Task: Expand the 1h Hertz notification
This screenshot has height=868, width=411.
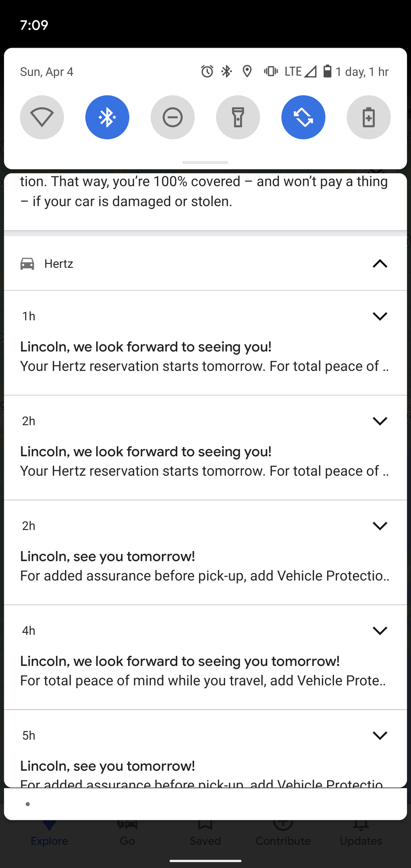Action: pyautogui.click(x=380, y=316)
